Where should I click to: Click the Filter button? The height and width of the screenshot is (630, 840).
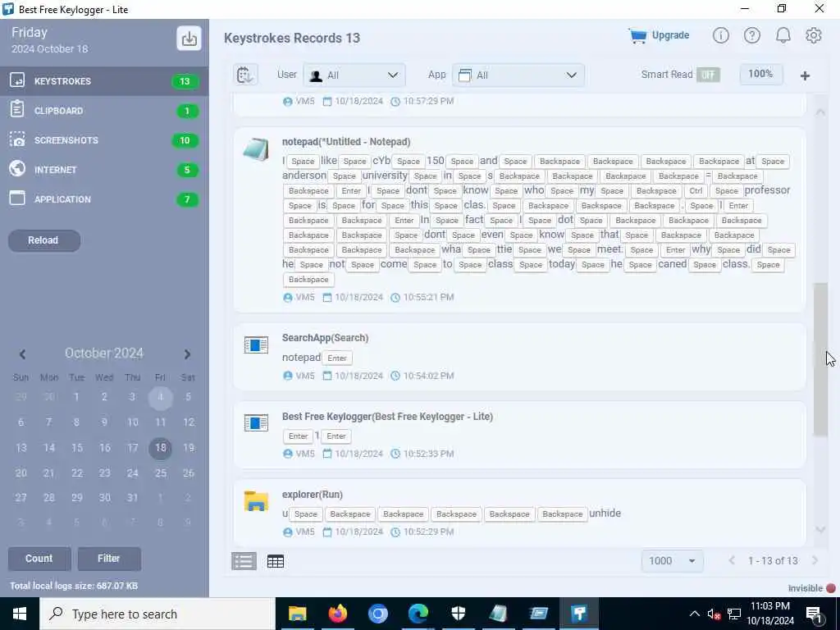click(109, 559)
